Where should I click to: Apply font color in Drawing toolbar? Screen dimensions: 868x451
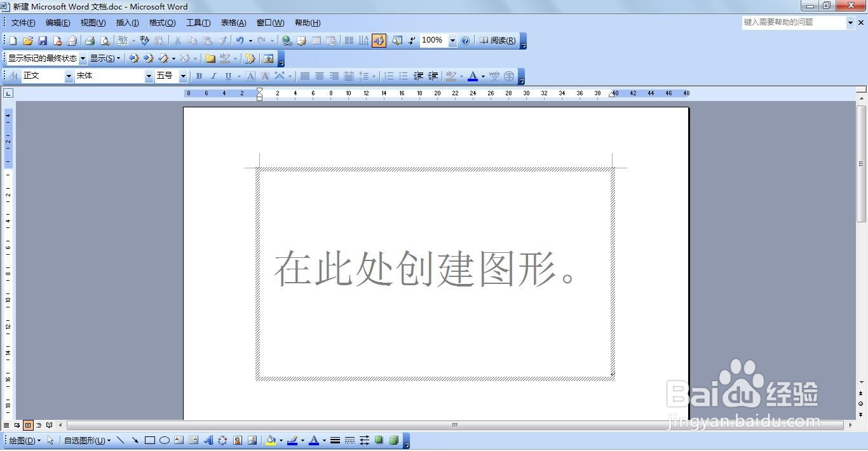(313, 440)
